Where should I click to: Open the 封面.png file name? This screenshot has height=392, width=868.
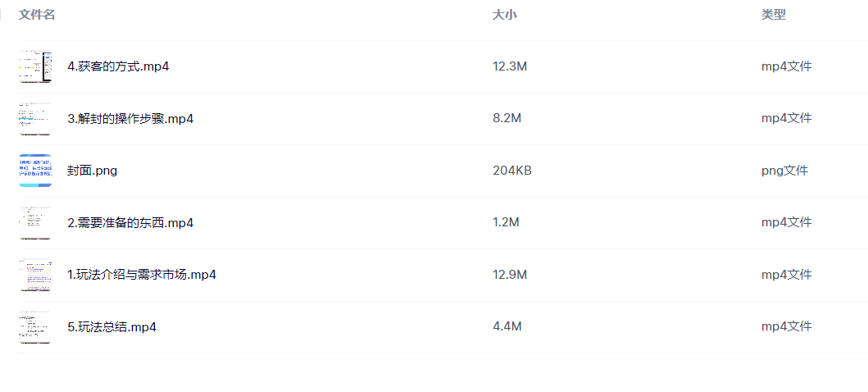93,171
